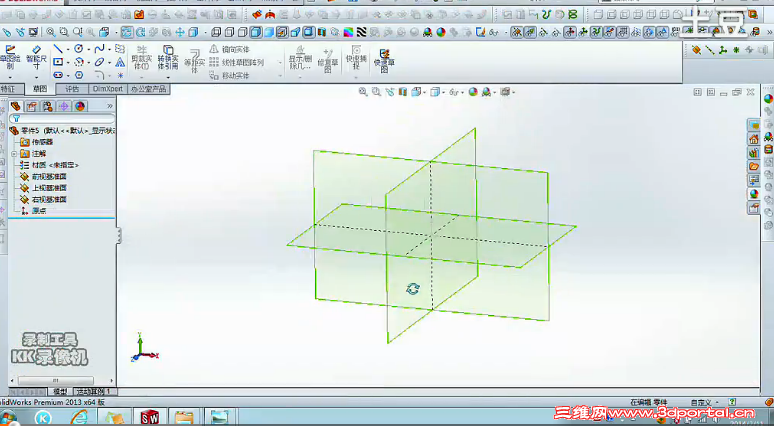Click the Smart Dimension (智能尺寸) tool

(37, 57)
